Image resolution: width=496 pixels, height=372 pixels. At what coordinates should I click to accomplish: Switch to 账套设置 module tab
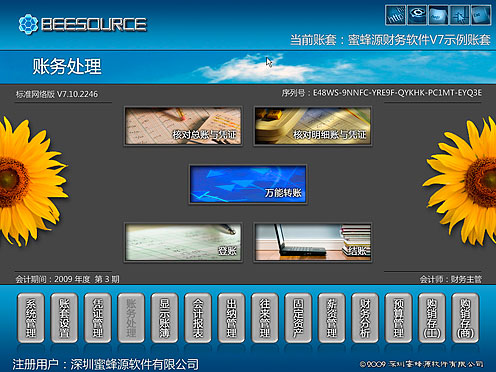click(64, 318)
